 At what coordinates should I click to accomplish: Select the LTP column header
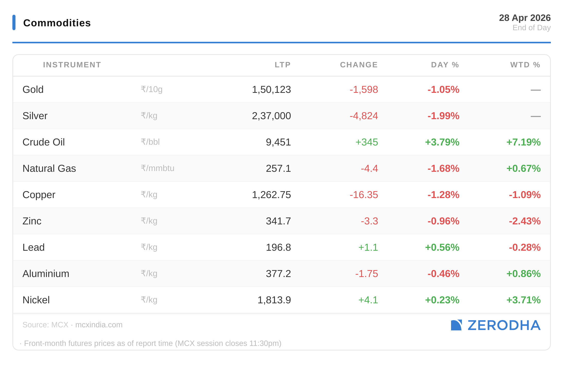click(282, 65)
